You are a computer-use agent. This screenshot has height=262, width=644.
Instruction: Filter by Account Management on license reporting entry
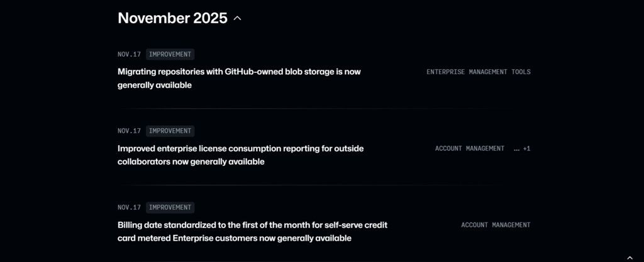[x=469, y=148]
